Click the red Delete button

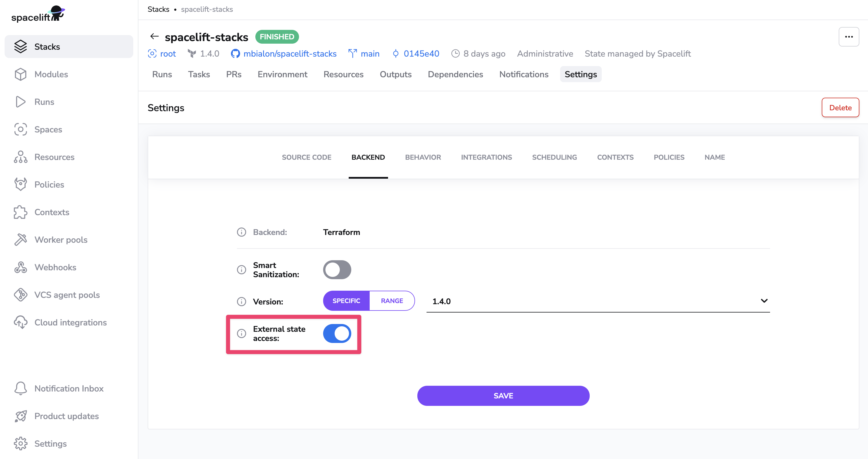[x=840, y=107]
